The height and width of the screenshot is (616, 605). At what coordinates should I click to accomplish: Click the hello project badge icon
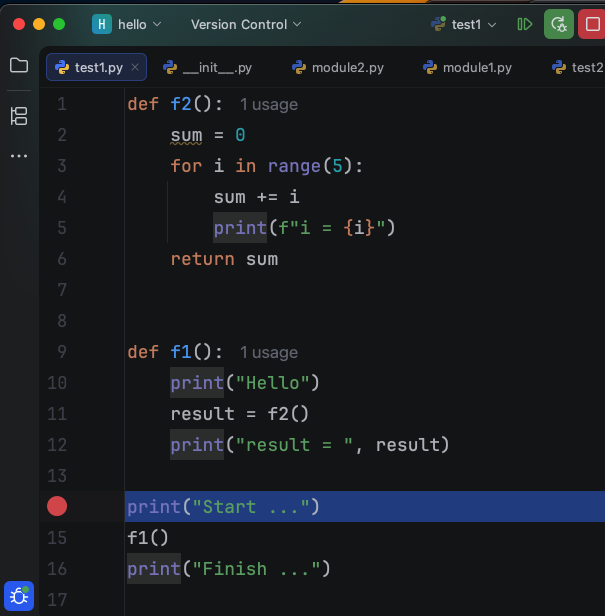102,24
